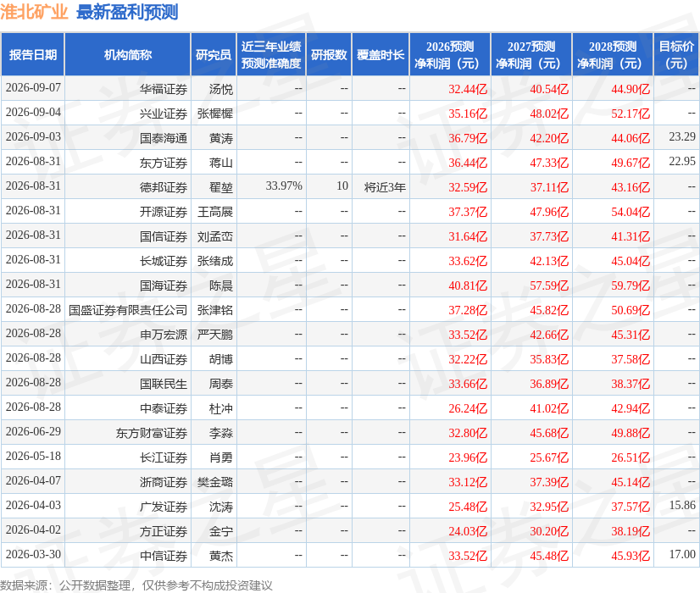700x593 pixels.
Task: Click the 淮北矿业 title text
Action: click(34, 12)
